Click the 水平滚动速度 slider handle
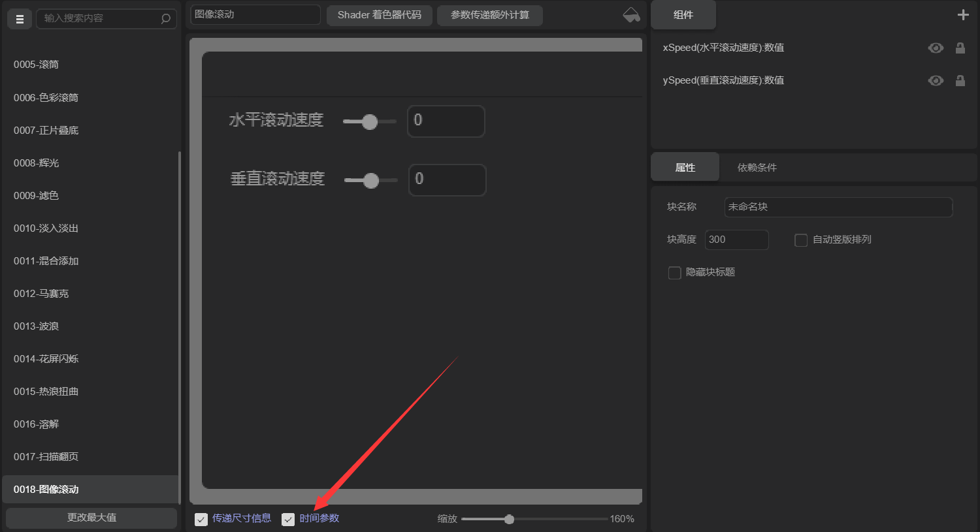980x532 pixels. [370, 122]
